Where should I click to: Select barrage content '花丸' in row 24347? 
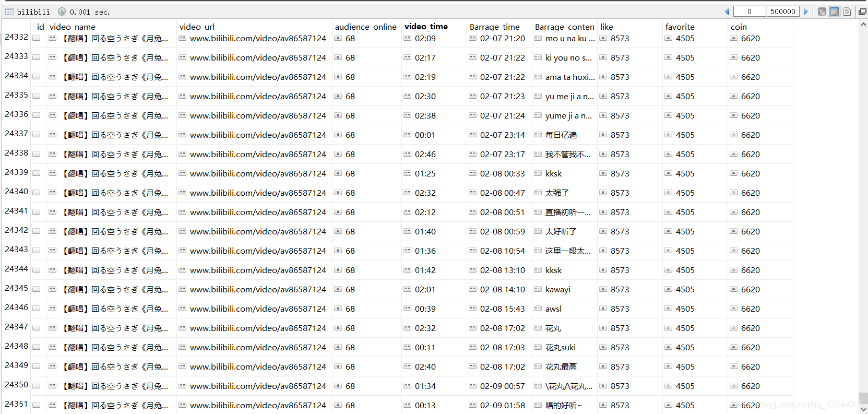click(x=553, y=328)
